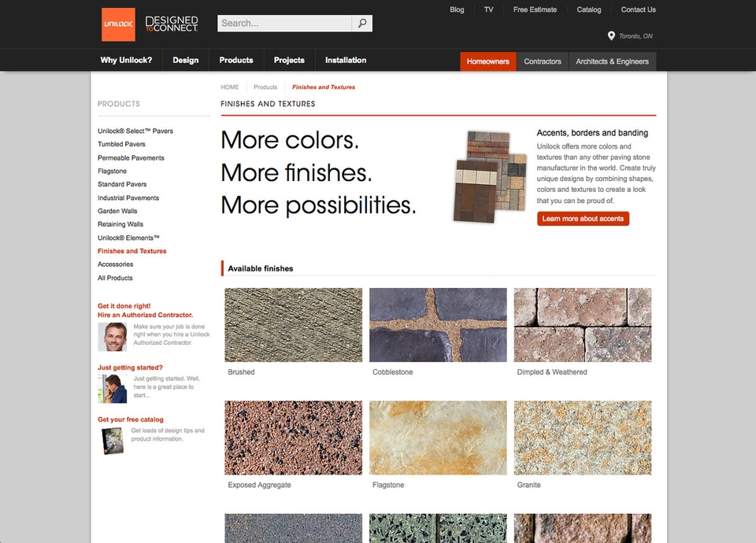Open Tumbled Pavers in sidebar
The width and height of the screenshot is (756, 543).
[x=121, y=144]
